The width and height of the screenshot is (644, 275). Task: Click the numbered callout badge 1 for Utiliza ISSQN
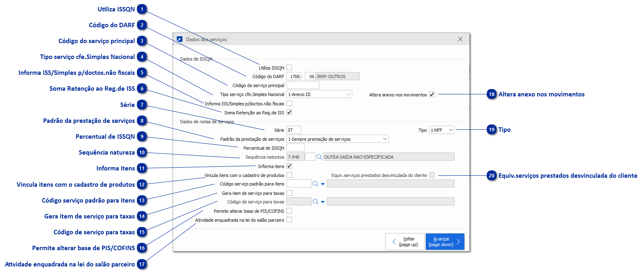(x=142, y=9)
